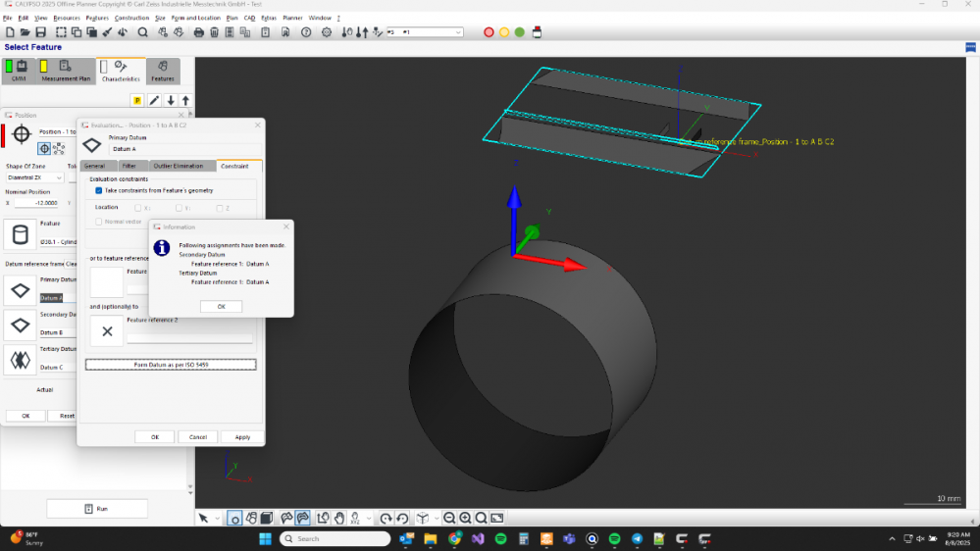Open settings gear icon in top toolbar
This screenshot has width=980, height=551.
(327, 32)
